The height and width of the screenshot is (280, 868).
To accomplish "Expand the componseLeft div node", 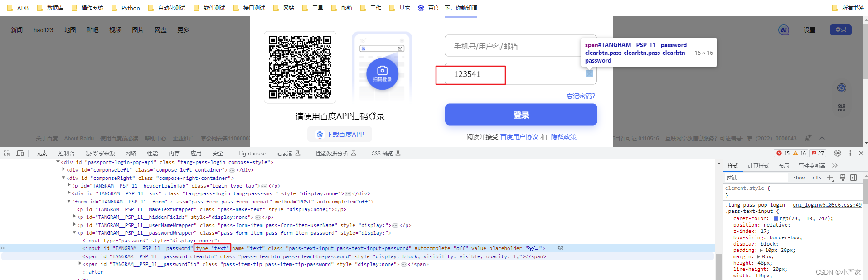I will [63, 170].
